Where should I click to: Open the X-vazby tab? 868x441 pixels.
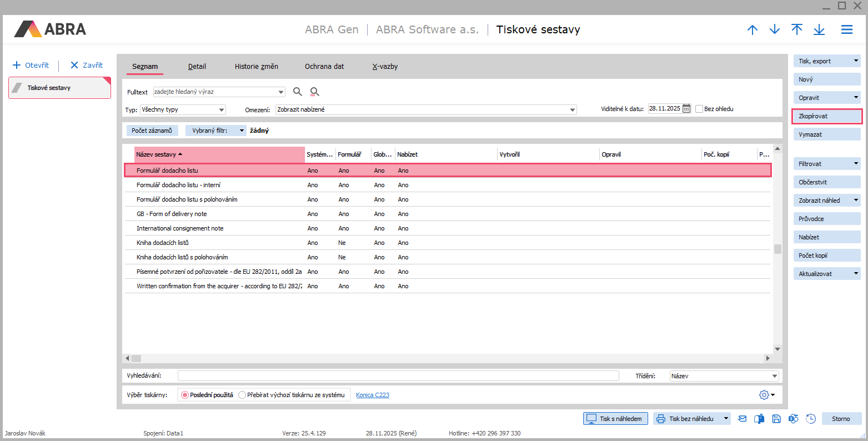click(385, 67)
